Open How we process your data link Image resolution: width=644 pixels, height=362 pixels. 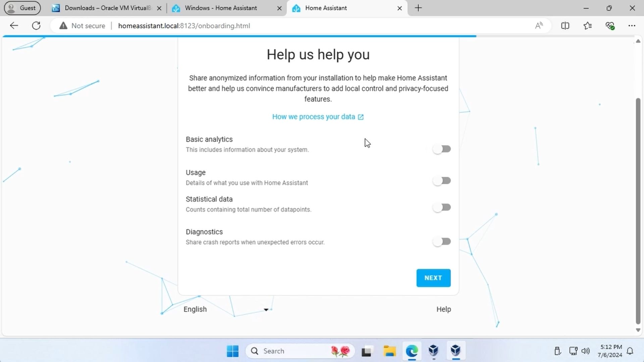pyautogui.click(x=318, y=117)
